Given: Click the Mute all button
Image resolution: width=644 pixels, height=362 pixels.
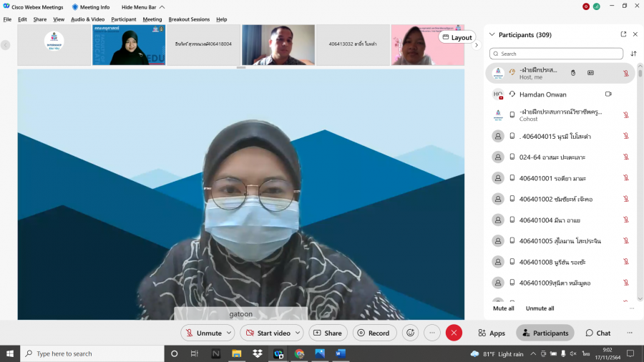Looking at the screenshot, I should pyautogui.click(x=504, y=308).
